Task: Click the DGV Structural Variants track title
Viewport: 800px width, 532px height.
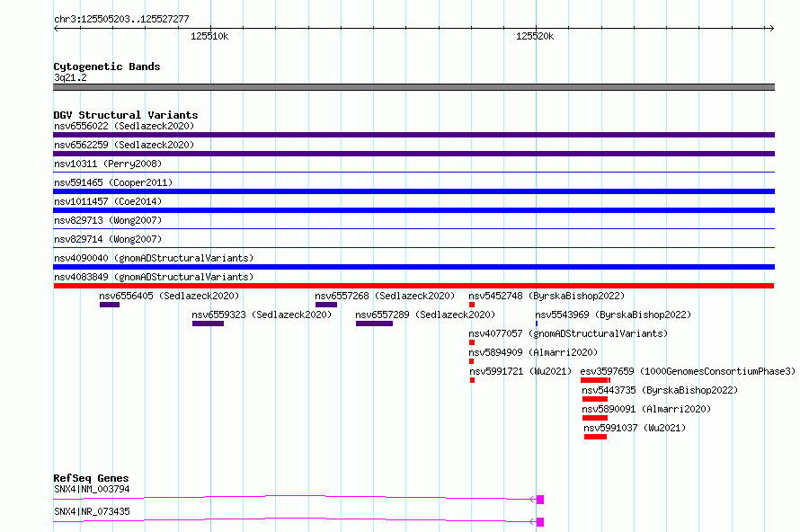Action: pyautogui.click(x=126, y=115)
